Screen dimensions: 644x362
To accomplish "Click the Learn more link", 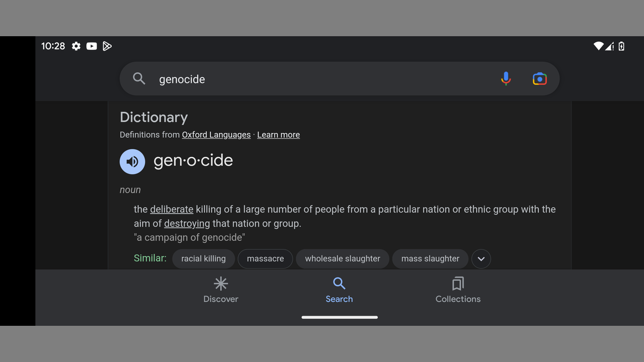I will (278, 135).
